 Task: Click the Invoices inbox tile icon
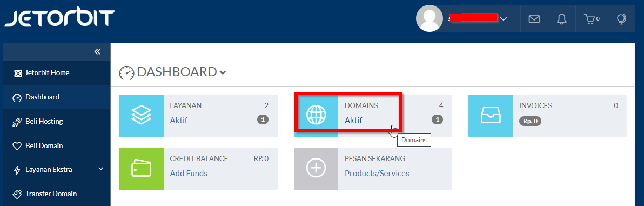[491, 116]
